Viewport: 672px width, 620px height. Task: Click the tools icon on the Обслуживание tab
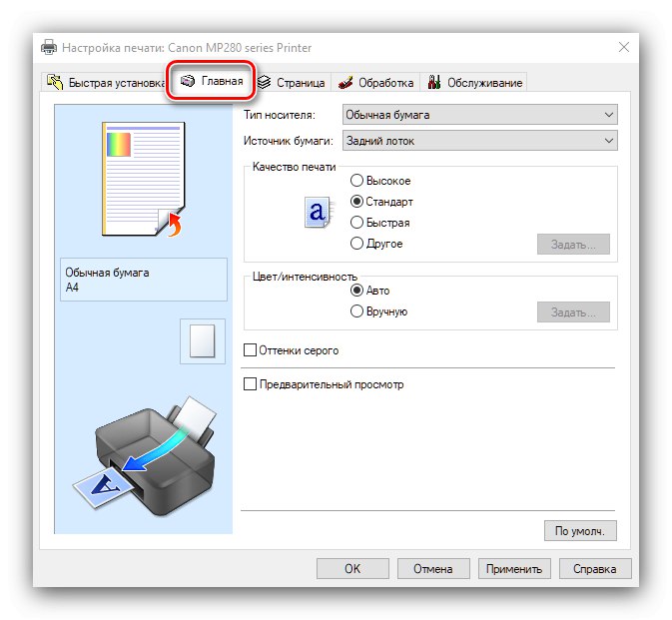tap(434, 82)
